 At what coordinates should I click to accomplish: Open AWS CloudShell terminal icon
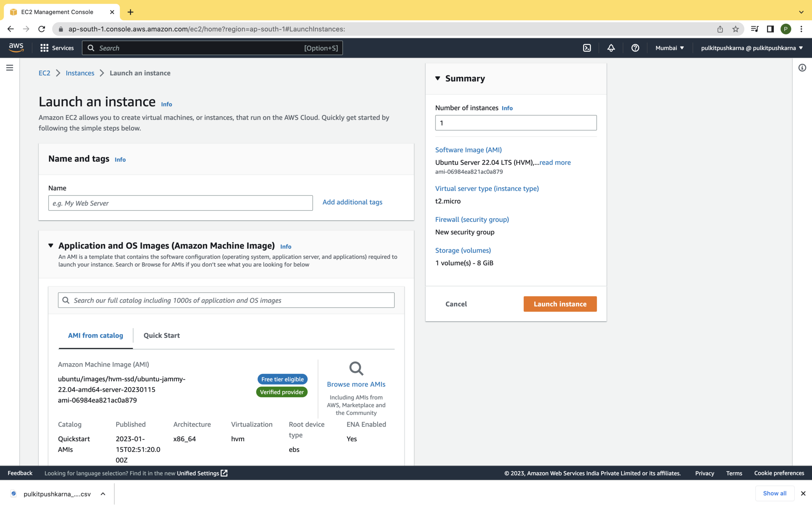pyautogui.click(x=587, y=48)
